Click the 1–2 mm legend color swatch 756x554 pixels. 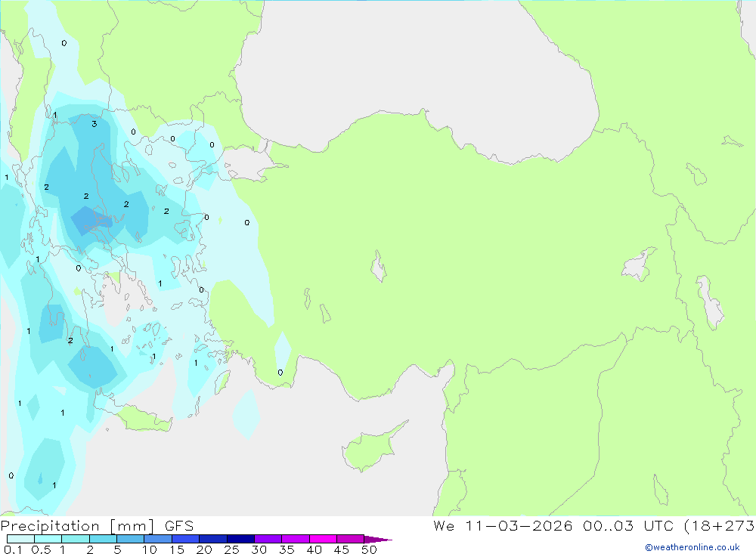click(x=76, y=539)
